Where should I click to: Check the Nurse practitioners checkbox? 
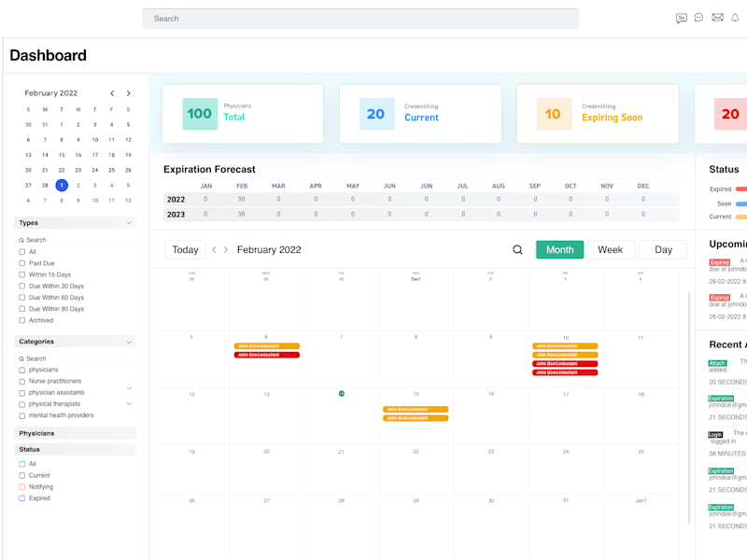click(21, 382)
